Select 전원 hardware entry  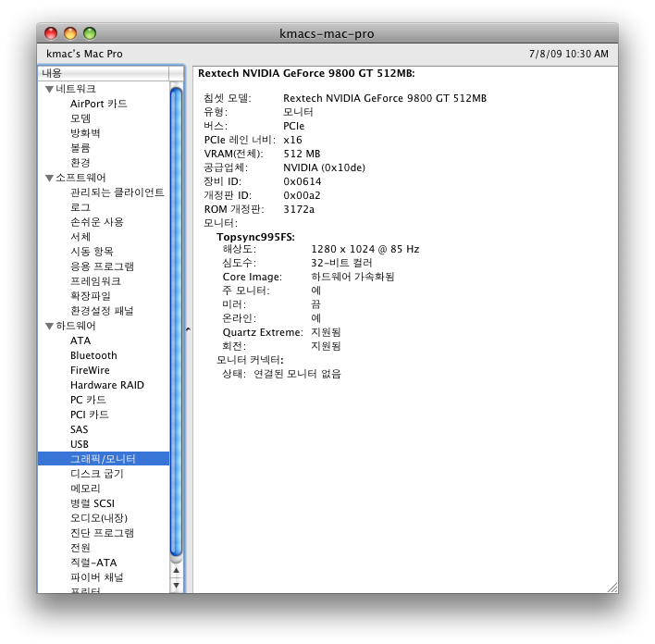pos(80,548)
